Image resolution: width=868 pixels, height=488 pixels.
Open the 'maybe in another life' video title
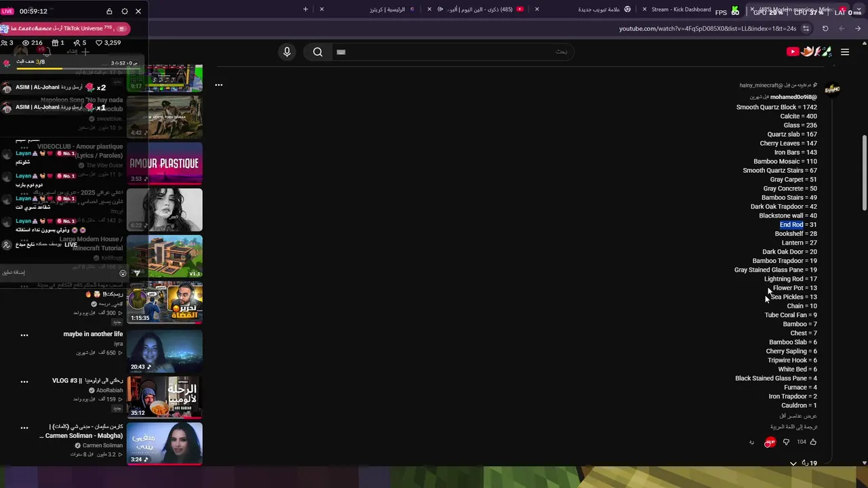93,334
